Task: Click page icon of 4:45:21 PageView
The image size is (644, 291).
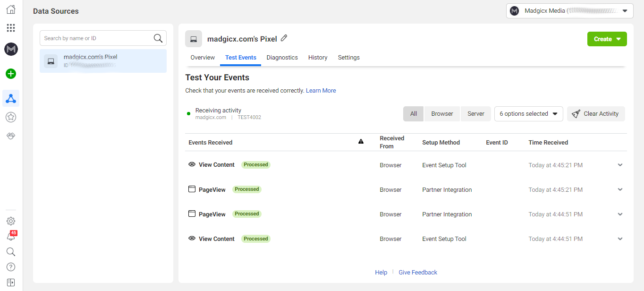Action: [192, 189]
